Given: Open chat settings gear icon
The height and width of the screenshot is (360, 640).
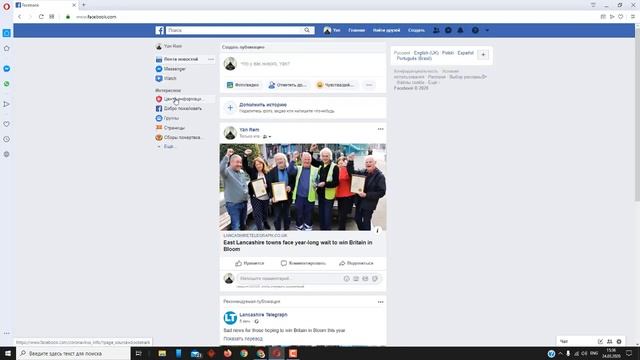Looking at the screenshot, I should (619, 342).
